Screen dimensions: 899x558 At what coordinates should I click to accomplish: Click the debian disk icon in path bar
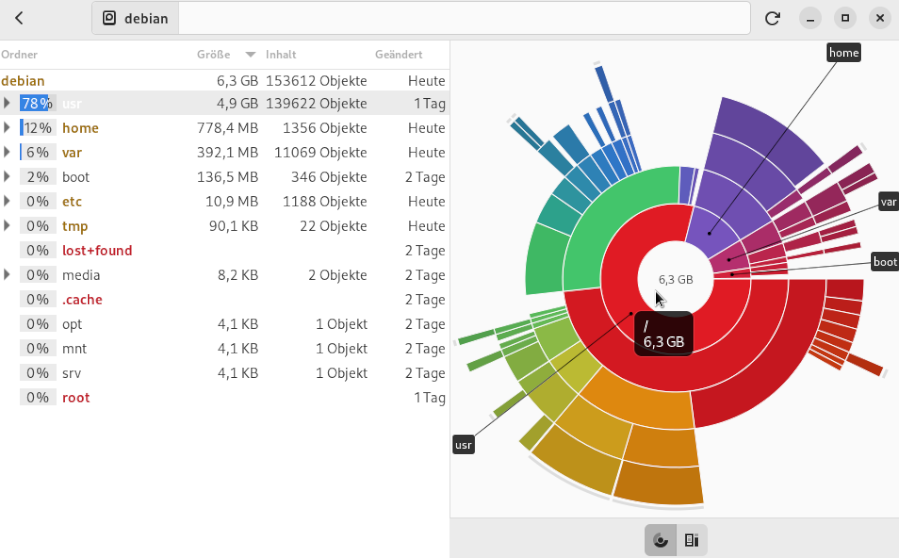pos(110,18)
